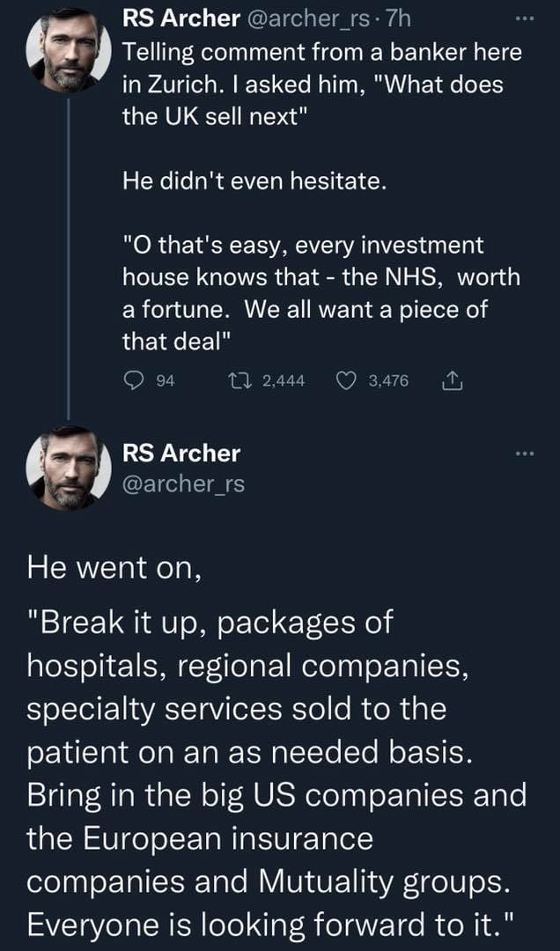Open RS Archer name in second tweet

coord(181,453)
